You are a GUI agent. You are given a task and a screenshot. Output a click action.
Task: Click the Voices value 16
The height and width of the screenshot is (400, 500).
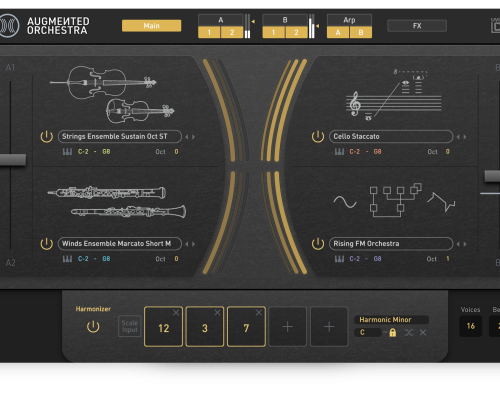[471, 326]
